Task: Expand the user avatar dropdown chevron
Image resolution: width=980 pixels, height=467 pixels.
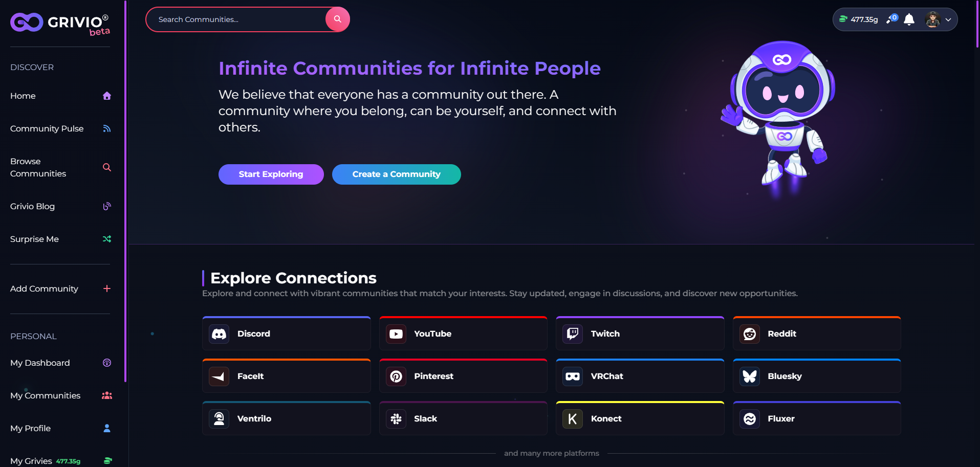Action: point(948,19)
